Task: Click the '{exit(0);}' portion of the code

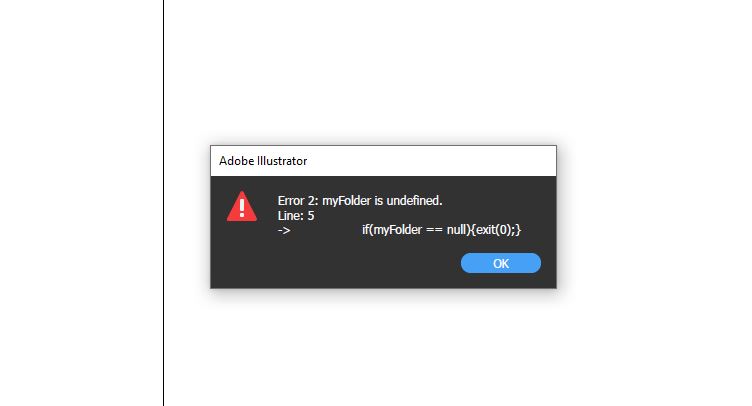Action: (x=495, y=230)
